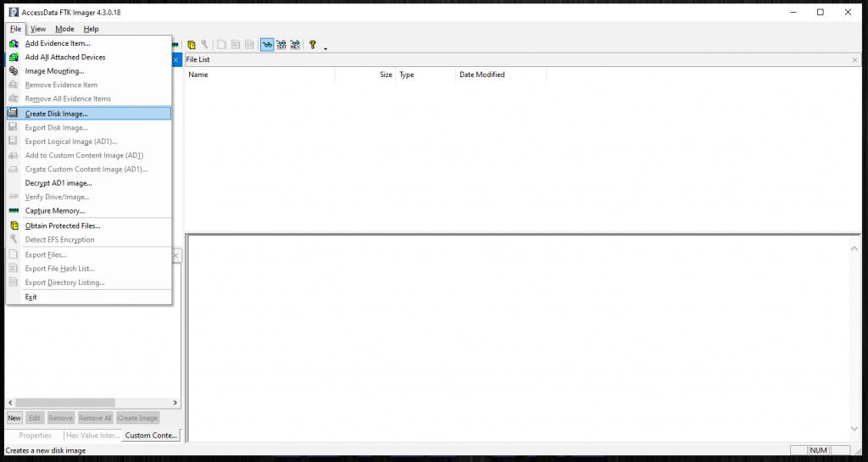
Task: Click Export File Hash List entry
Action: pos(88,269)
